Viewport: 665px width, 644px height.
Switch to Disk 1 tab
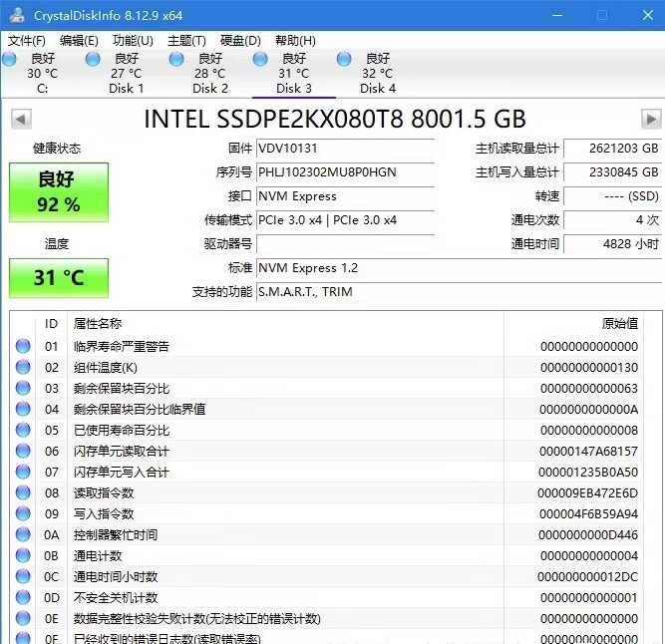127,74
